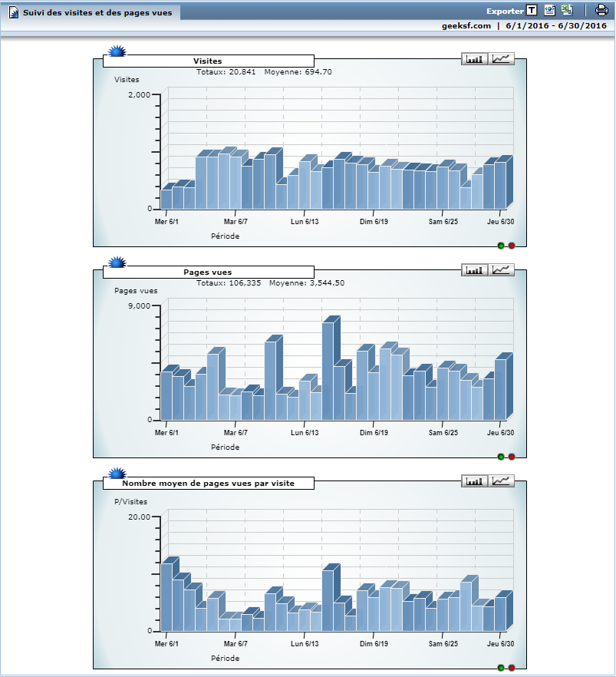
Task: Select the Visites panel title
Action: [x=208, y=61]
